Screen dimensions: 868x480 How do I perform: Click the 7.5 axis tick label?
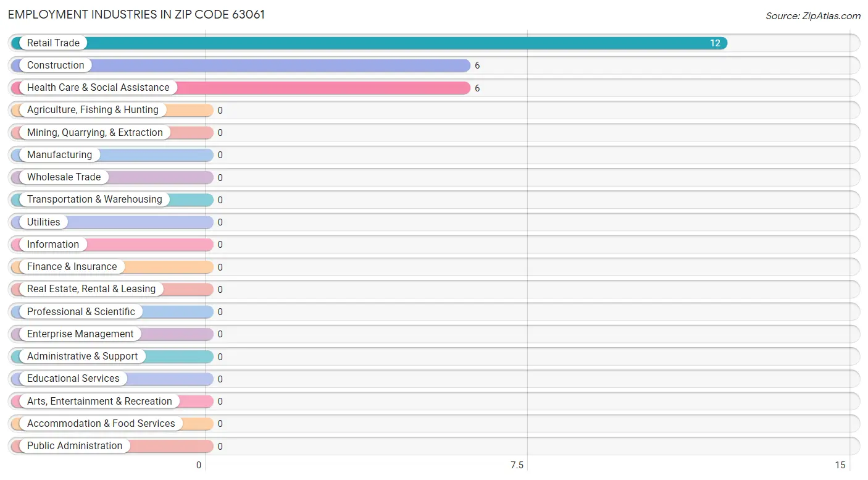pos(517,465)
